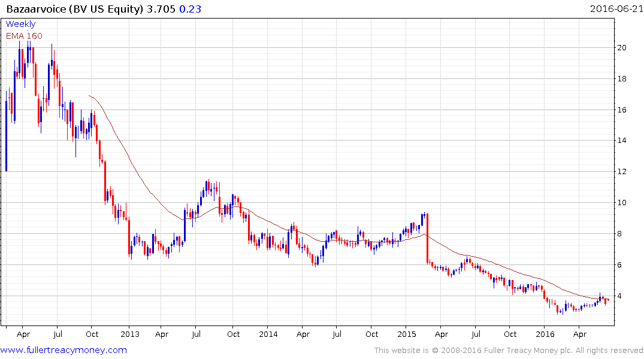644x359 pixels.
Task: Click the 2015 time axis label
Action: click(x=407, y=334)
